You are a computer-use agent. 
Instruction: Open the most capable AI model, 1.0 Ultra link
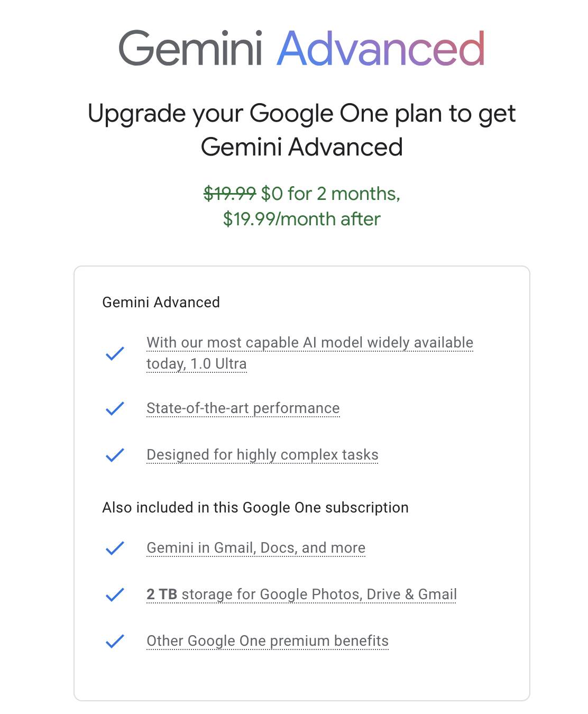coord(309,343)
